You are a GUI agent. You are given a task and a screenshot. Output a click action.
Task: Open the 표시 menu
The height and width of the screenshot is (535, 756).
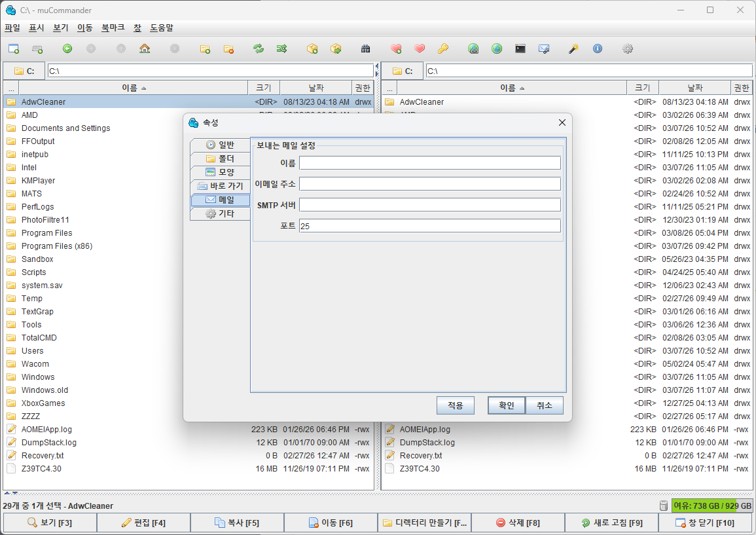37,28
